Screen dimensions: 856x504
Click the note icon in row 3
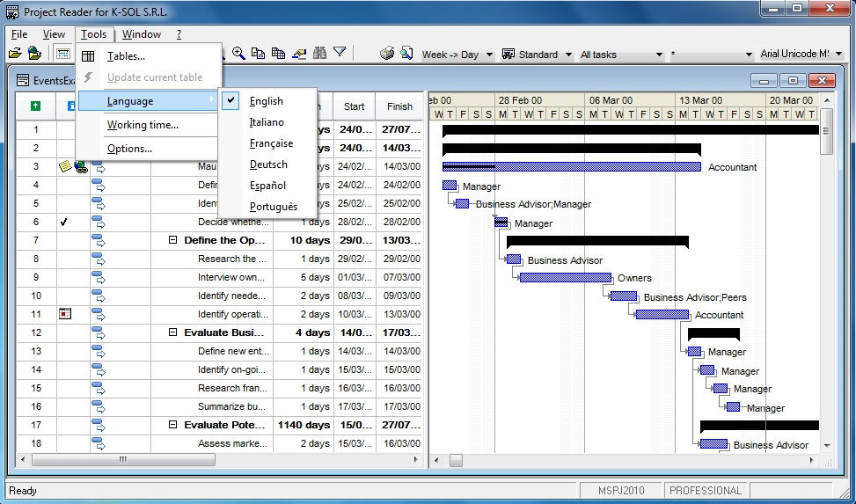point(65,166)
